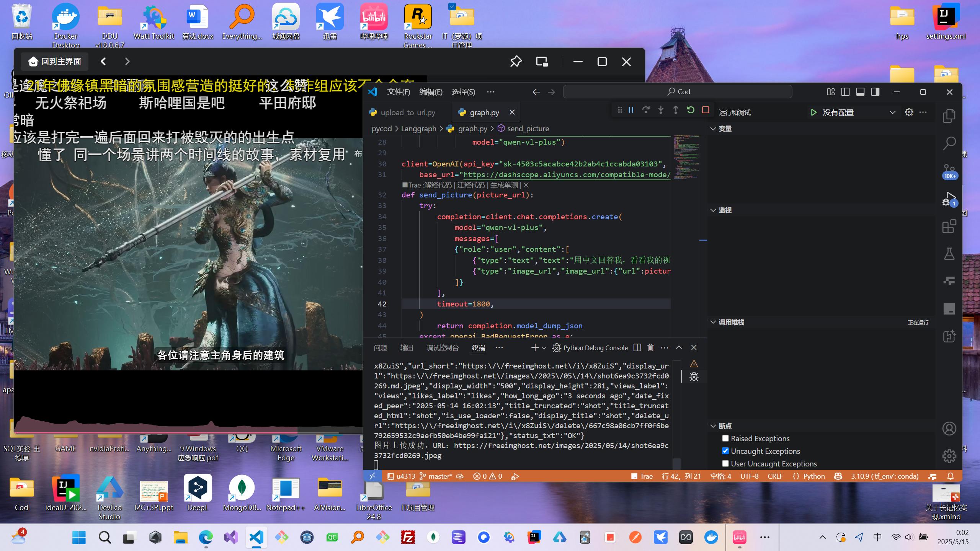This screenshot has width=980, height=551.
Task: Split the terminal panel
Action: [637, 347]
